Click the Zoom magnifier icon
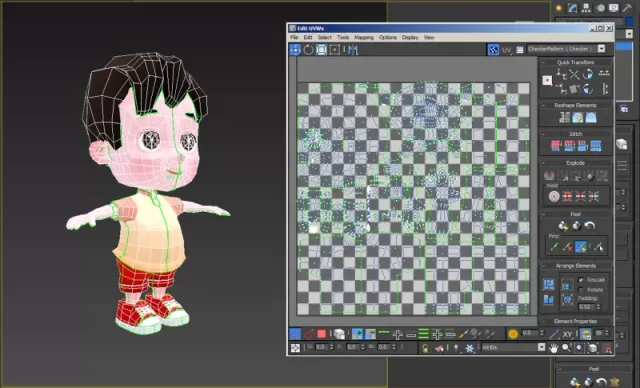The image size is (640, 388). [x=566, y=348]
